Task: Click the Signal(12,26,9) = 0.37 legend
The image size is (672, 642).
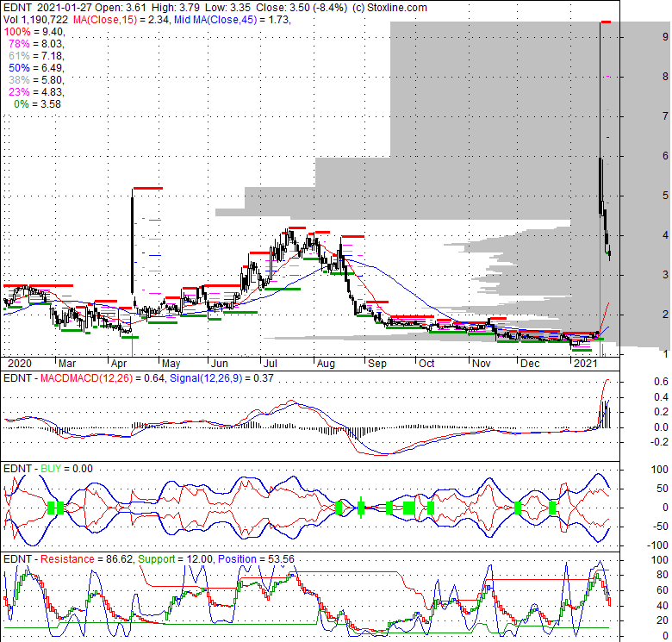Action: coord(221,378)
